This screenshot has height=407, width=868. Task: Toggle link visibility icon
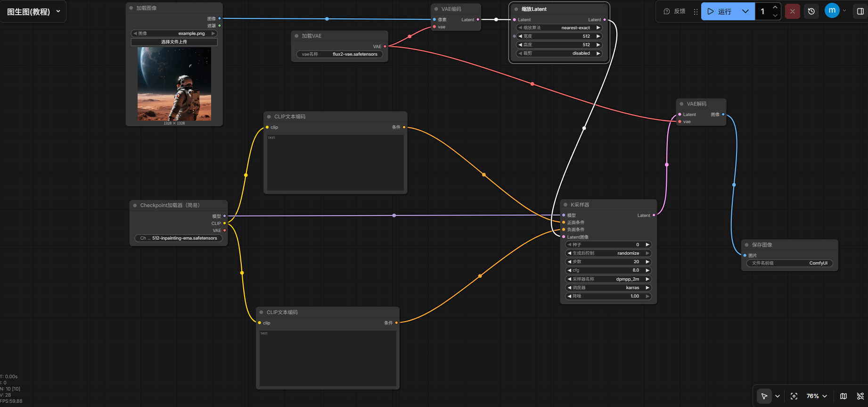point(860,396)
